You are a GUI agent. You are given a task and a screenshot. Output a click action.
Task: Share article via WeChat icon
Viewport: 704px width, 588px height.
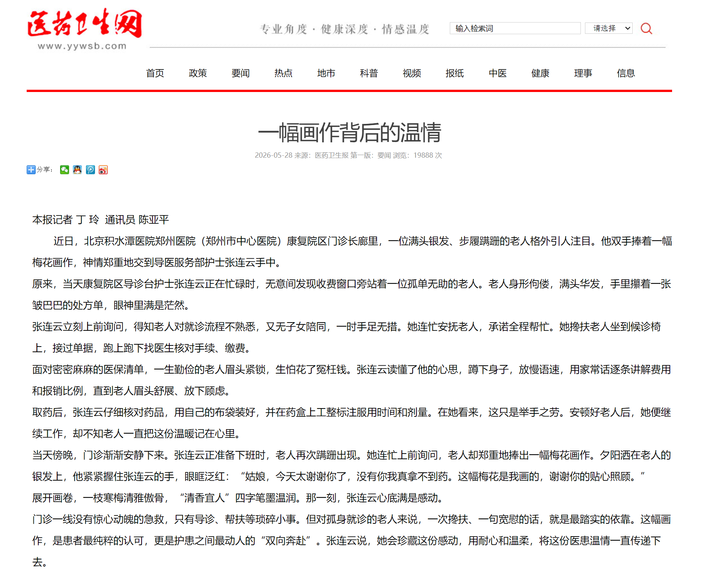click(65, 170)
